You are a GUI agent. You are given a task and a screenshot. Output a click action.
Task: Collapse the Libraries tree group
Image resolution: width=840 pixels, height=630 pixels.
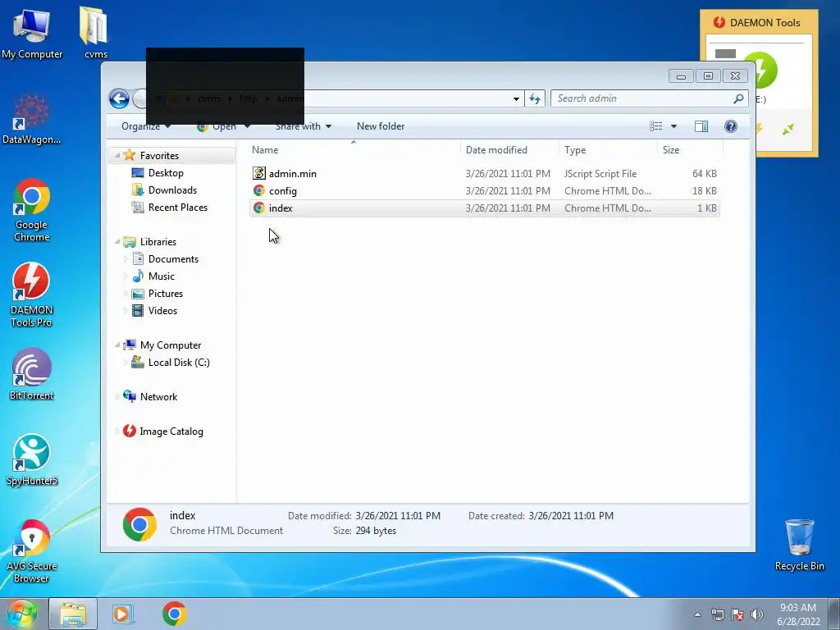pos(117,242)
